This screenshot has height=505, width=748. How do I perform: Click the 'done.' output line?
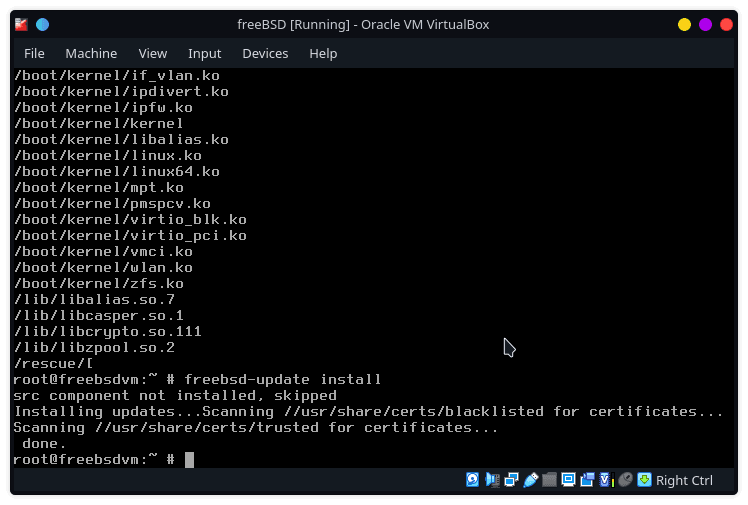coord(44,443)
